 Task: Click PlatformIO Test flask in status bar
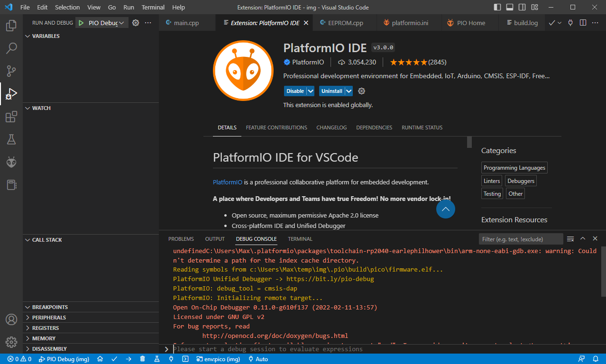coord(157,359)
